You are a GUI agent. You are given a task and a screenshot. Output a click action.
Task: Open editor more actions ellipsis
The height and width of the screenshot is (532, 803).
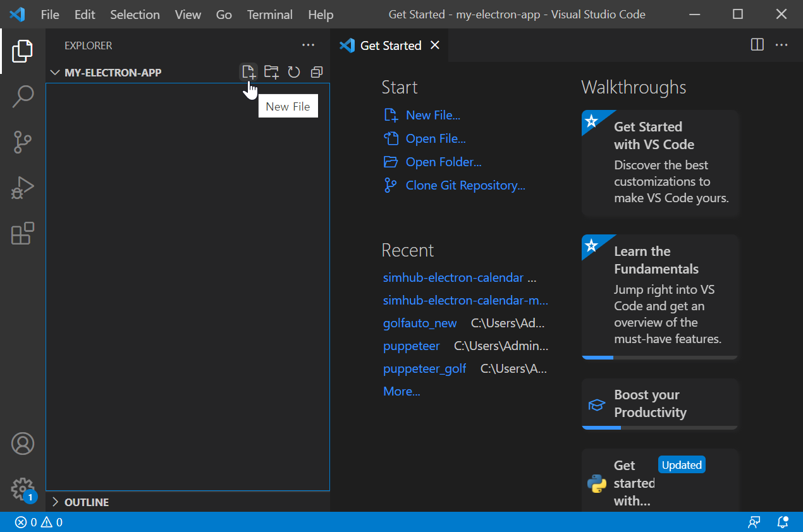[782, 45]
